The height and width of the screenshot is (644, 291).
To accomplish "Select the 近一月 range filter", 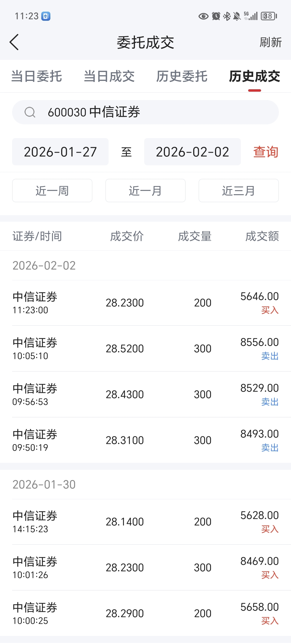I will [x=145, y=191].
